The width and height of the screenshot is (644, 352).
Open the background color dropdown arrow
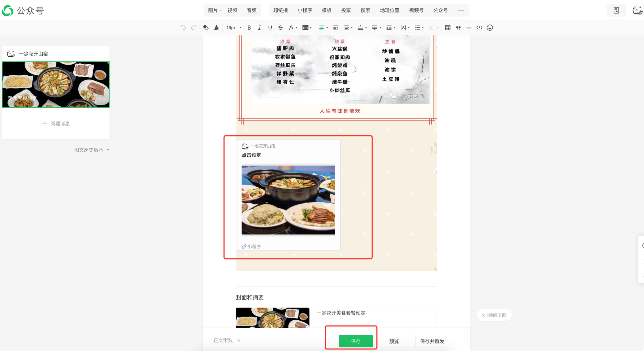pos(311,28)
